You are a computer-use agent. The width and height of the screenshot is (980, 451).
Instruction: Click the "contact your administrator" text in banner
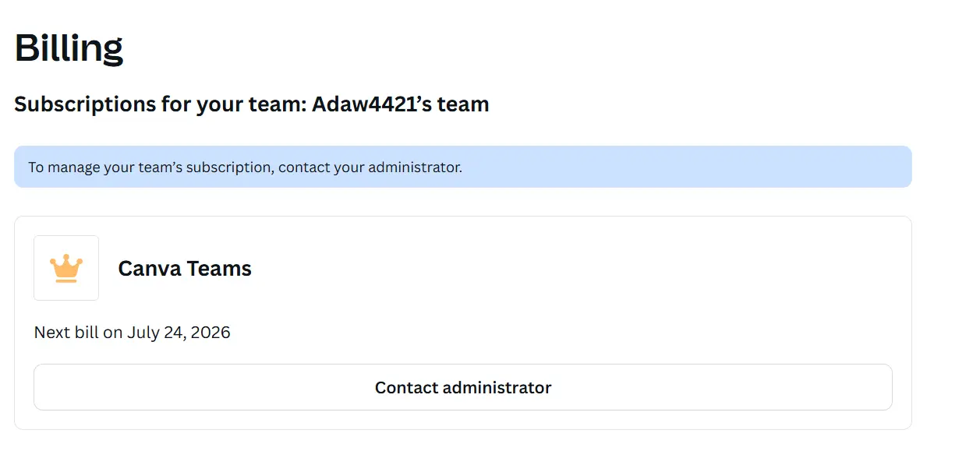(370, 167)
